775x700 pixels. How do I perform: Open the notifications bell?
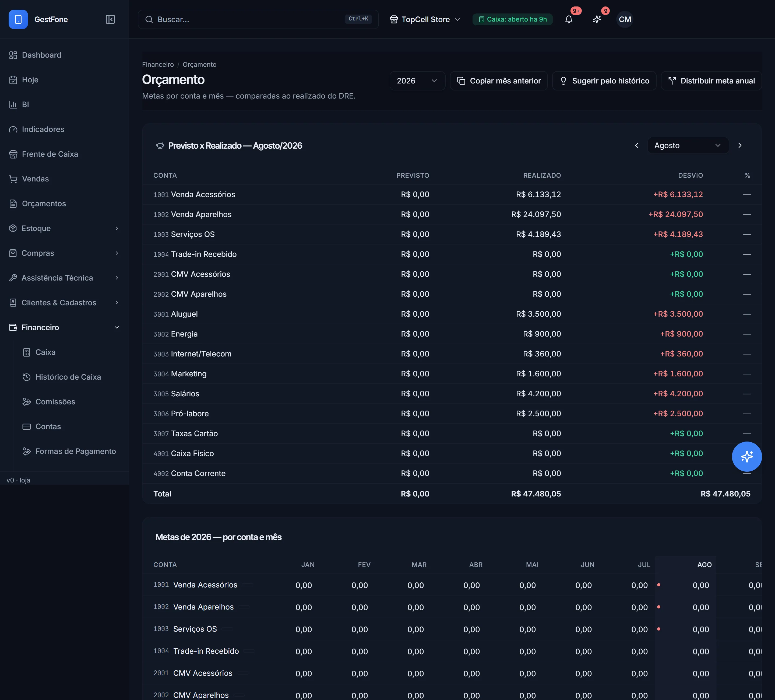[569, 19]
